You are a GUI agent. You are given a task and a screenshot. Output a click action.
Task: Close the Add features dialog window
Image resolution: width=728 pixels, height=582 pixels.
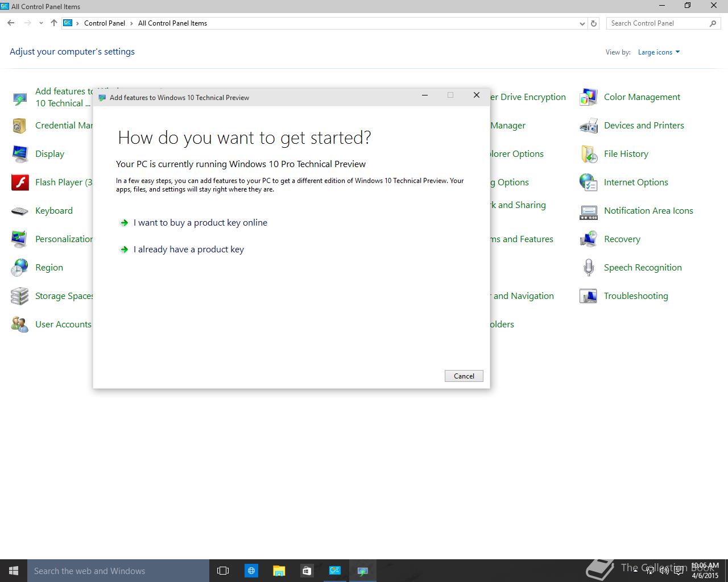click(477, 95)
